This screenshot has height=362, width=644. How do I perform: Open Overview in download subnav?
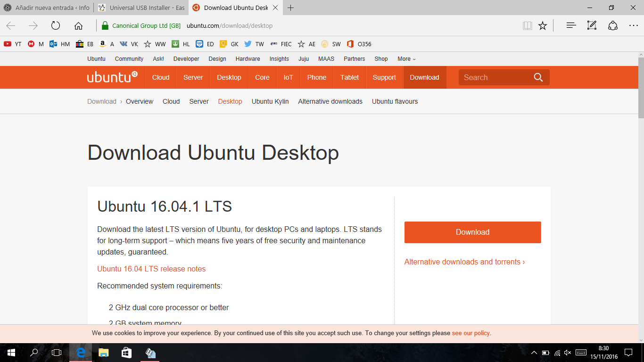pyautogui.click(x=140, y=101)
